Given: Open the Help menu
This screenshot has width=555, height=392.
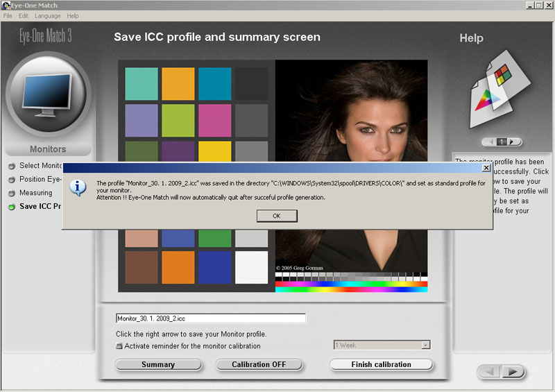Looking at the screenshot, I should 73,16.
